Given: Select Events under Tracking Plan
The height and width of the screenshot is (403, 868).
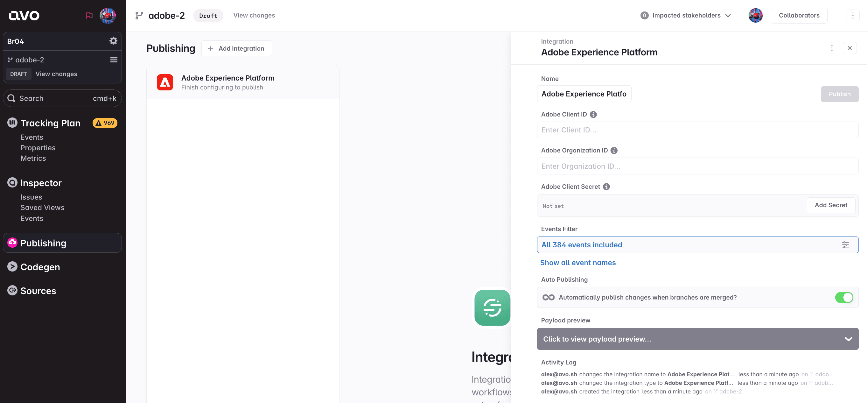Looking at the screenshot, I should [x=32, y=137].
